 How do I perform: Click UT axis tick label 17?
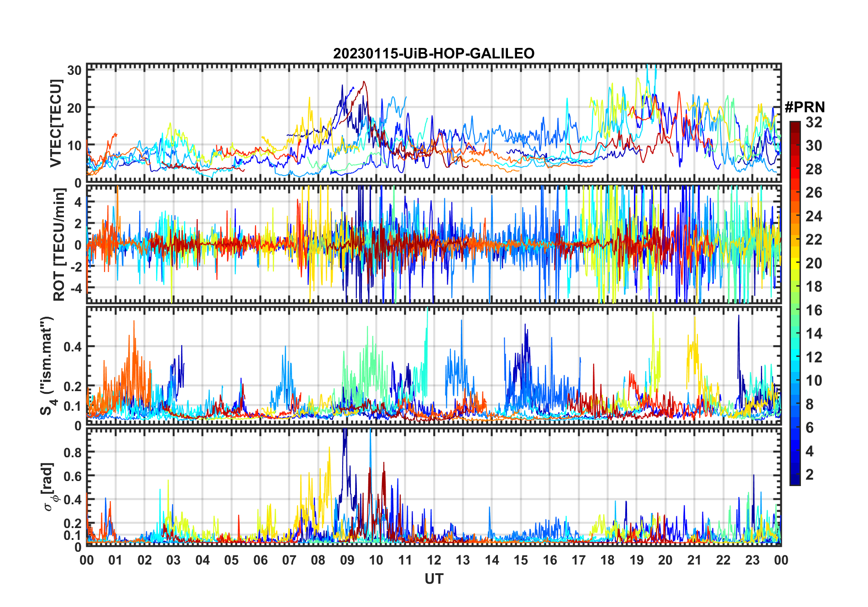tap(579, 560)
